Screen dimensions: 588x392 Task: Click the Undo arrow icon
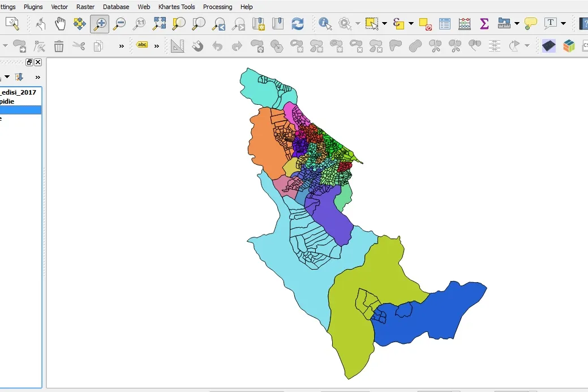click(x=217, y=46)
